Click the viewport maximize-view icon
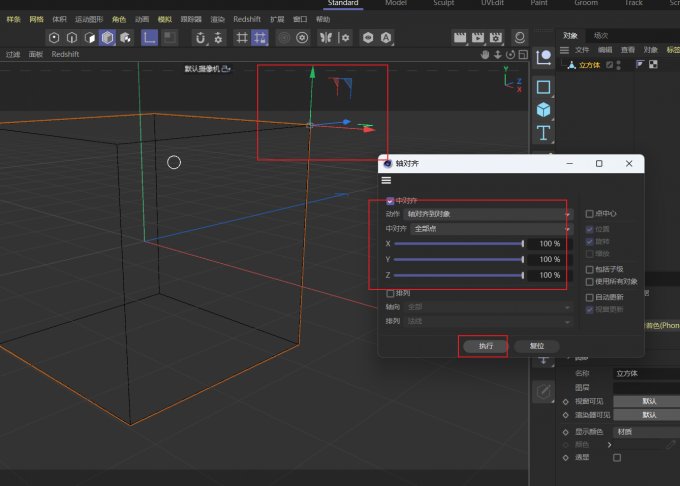The image size is (680, 486). 523,54
